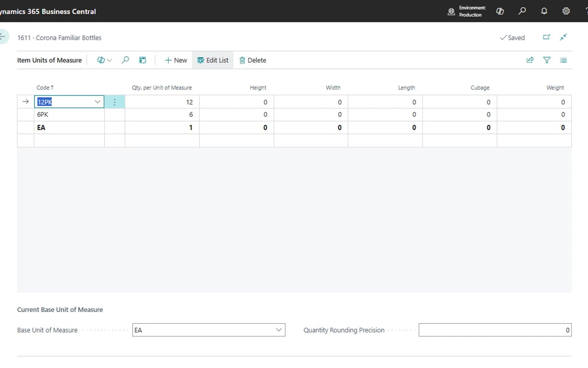Image resolution: width=588 pixels, height=368 pixels.
Task: Open page in new window icon
Action: [x=546, y=37]
